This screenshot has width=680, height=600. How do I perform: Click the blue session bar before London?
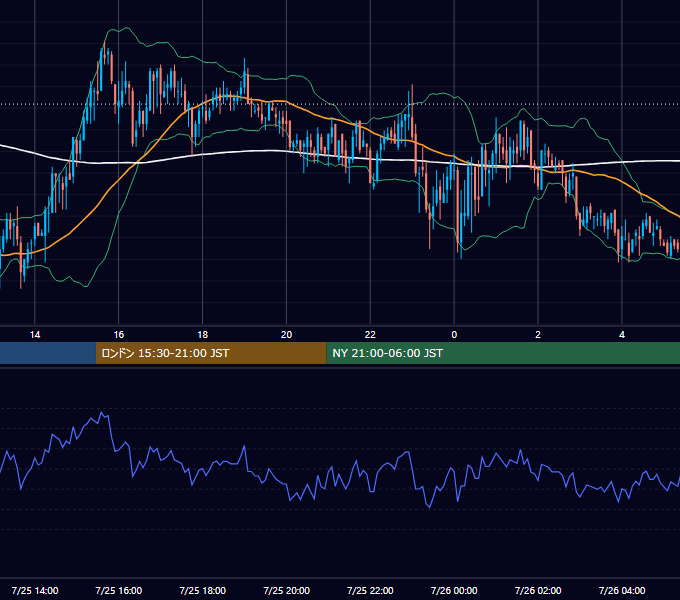coord(48,353)
